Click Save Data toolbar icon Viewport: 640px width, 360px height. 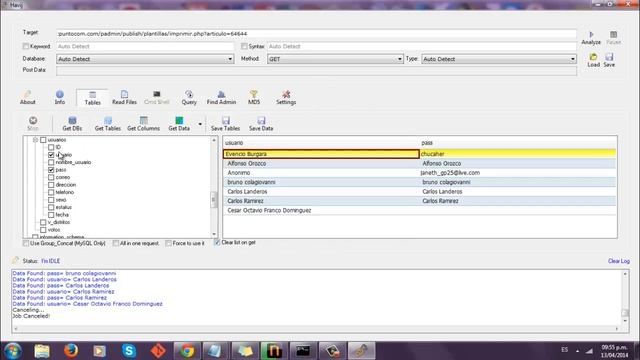point(261,120)
